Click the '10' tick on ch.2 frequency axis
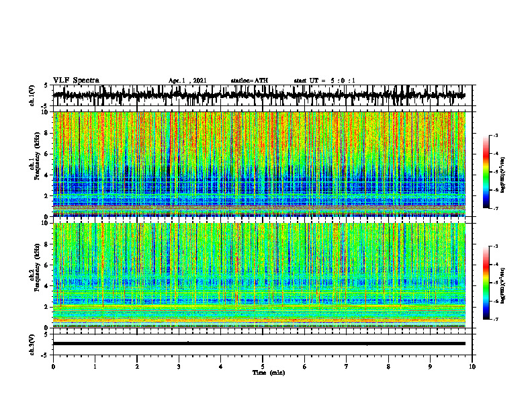Screen dimensions: 532x411 point(46,223)
